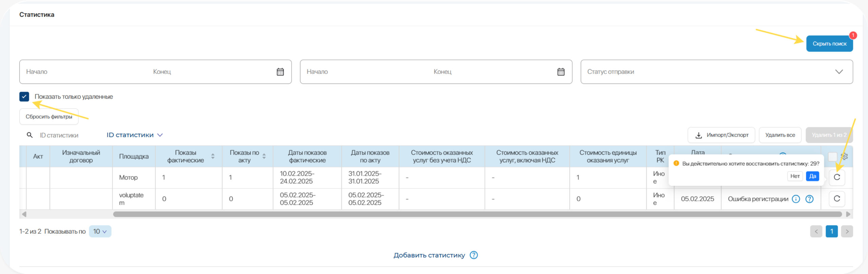Open calendar icon of second date range
The height and width of the screenshot is (274, 868).
[x=561, y=72]
